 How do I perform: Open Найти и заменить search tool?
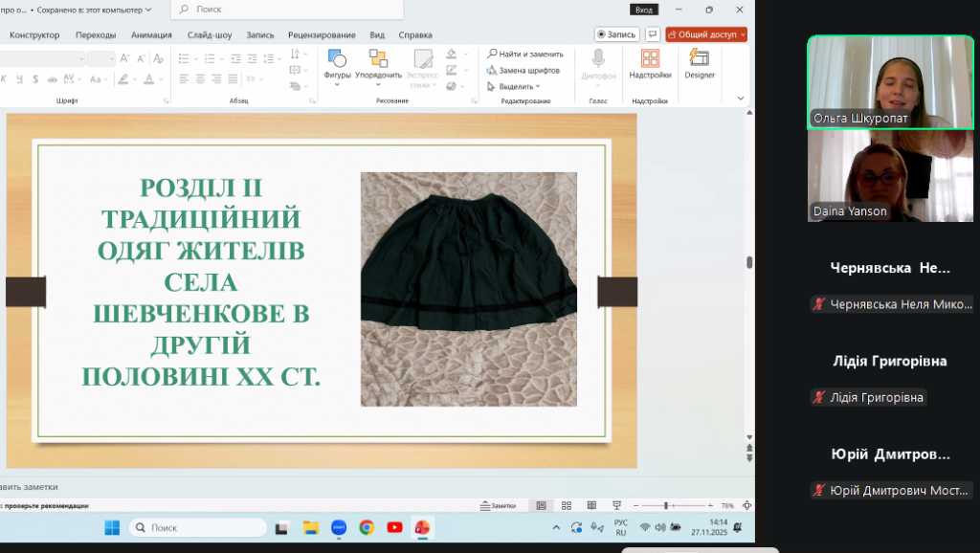524,55
